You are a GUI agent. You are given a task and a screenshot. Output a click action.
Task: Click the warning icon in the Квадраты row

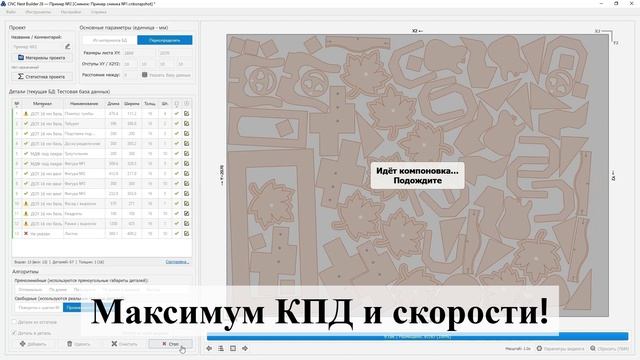(x=26, y=213)
